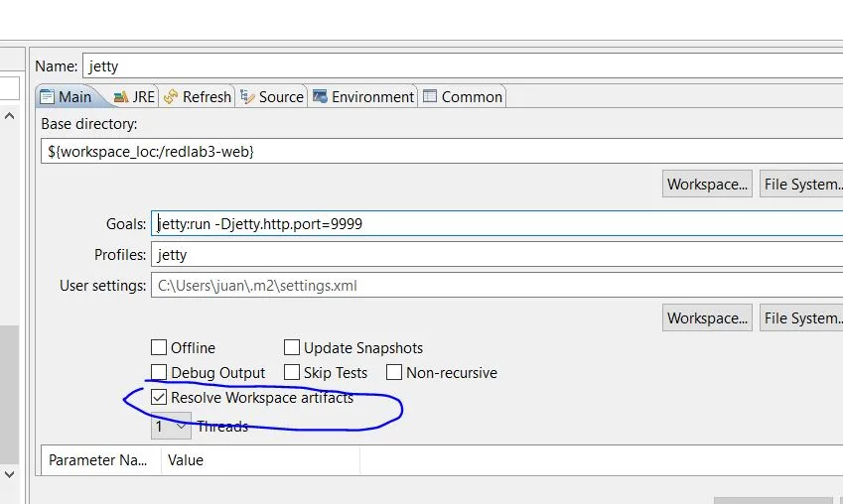Screen dimensions: 843x504
Task: Open the Common tab
Action: [463, 96]
